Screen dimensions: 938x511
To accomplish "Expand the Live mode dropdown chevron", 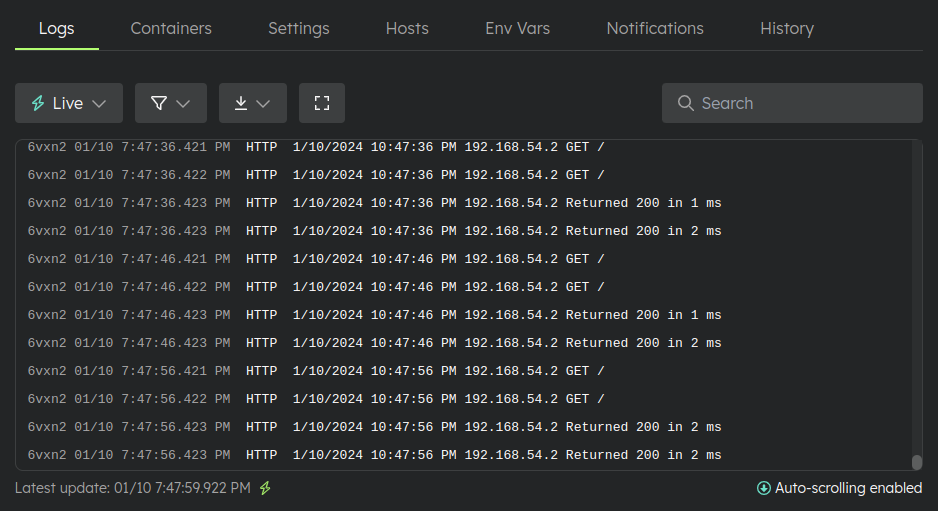I will coord(99,103).
